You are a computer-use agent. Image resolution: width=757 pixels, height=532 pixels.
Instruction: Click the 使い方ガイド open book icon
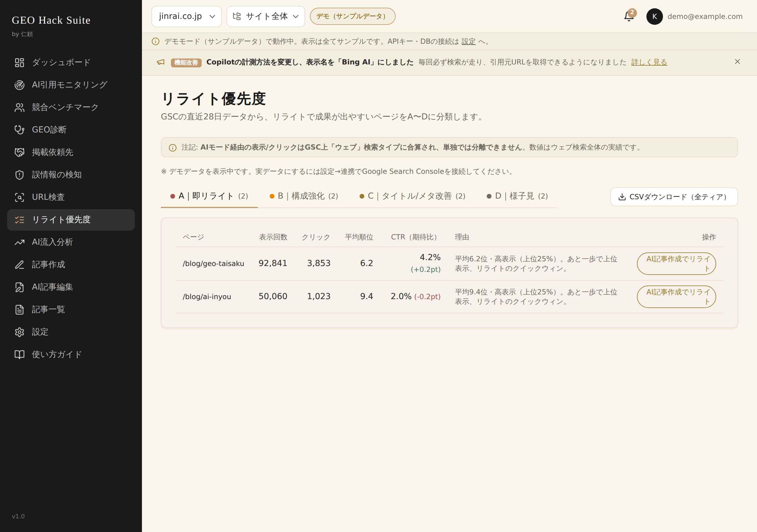(x=20, y=354)
